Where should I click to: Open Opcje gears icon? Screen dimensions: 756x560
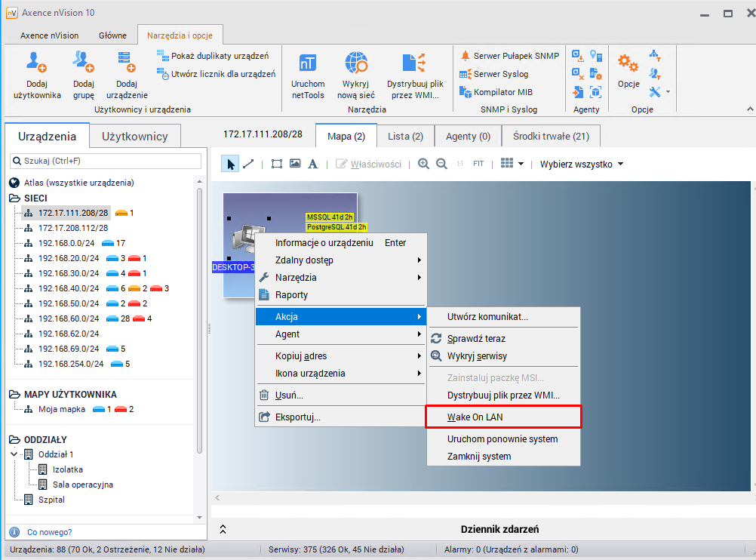(628, 63)
